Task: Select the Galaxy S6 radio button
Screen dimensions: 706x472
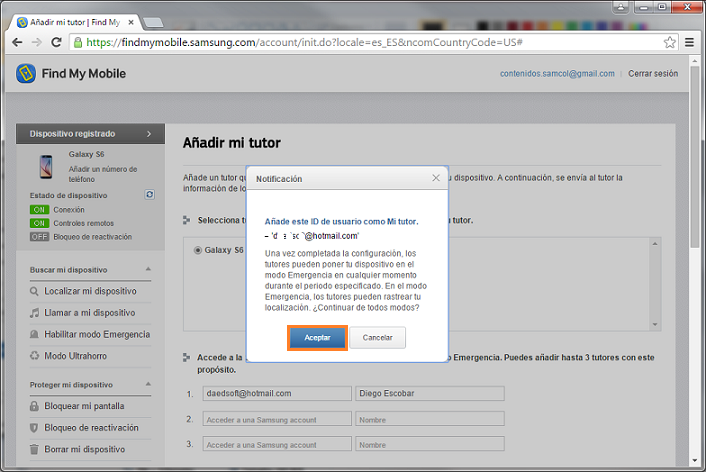Action: pyautogui.click(x=197, y=250)
